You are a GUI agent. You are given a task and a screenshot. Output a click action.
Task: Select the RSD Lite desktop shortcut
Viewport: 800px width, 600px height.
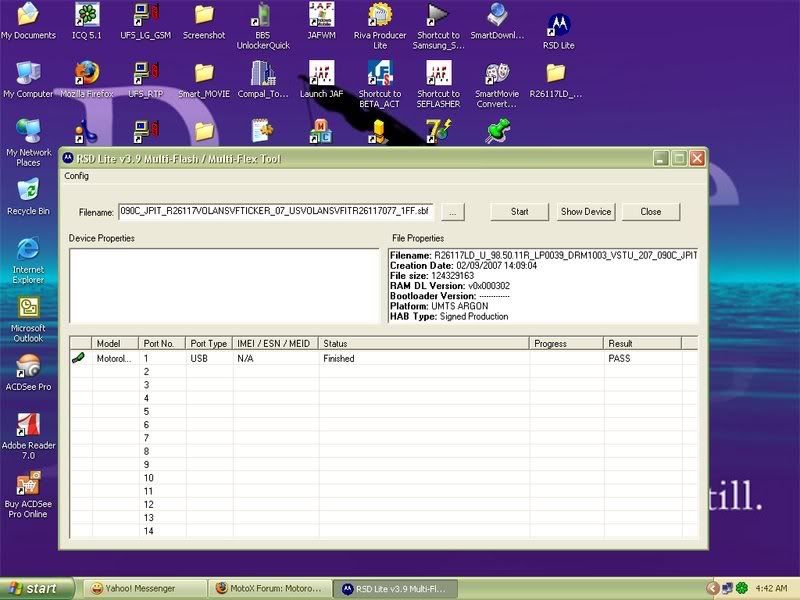click(559, 31)
